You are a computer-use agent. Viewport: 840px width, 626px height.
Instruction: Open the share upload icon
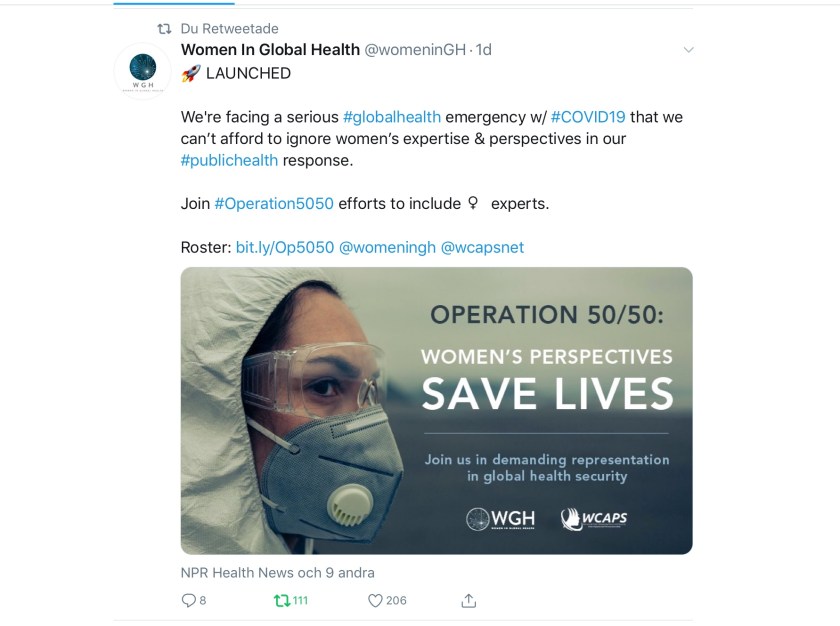[468, 600]
